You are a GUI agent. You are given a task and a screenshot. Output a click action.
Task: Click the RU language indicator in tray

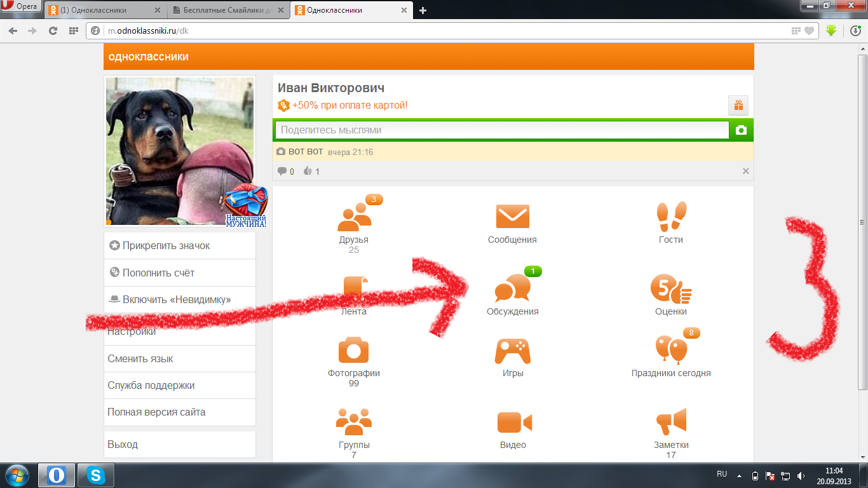pyautogui.click(x=722, y=474)
